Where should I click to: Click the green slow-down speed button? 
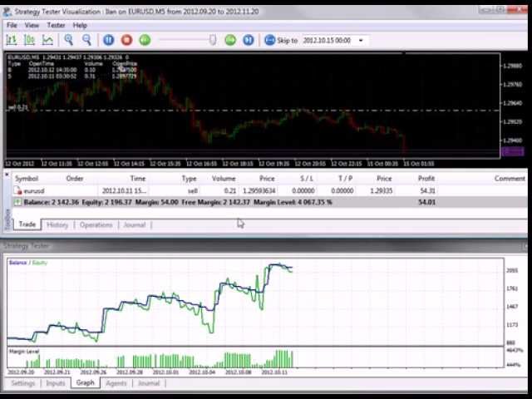tap(145, 40)
